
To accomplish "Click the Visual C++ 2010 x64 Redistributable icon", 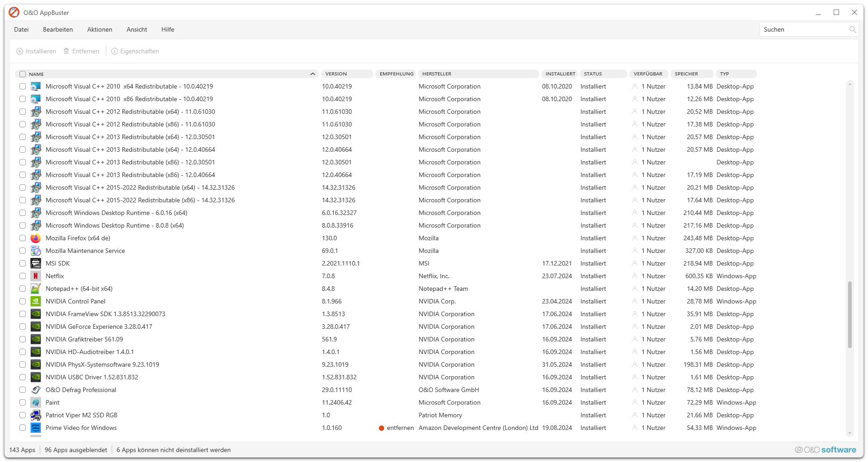I will 36,86.
